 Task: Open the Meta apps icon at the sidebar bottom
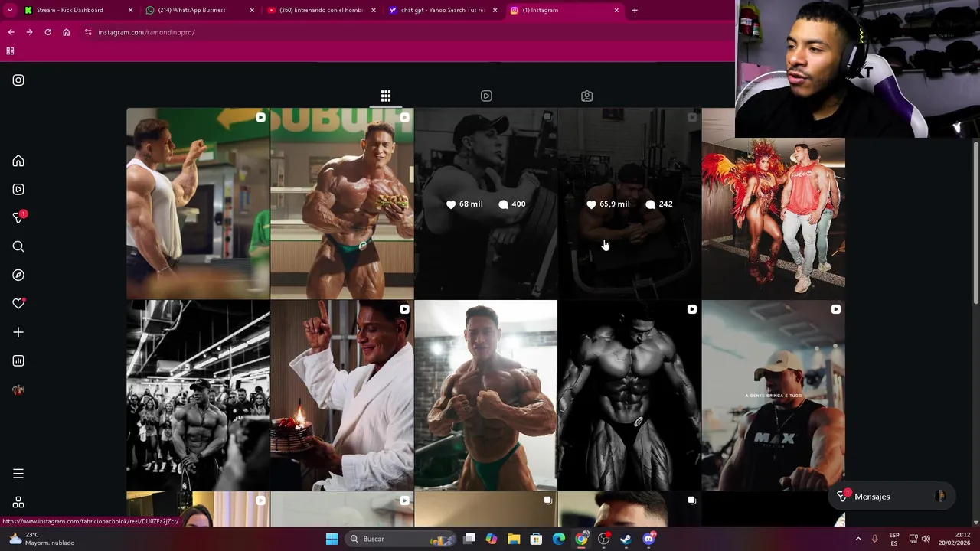(x=18, y=503)
